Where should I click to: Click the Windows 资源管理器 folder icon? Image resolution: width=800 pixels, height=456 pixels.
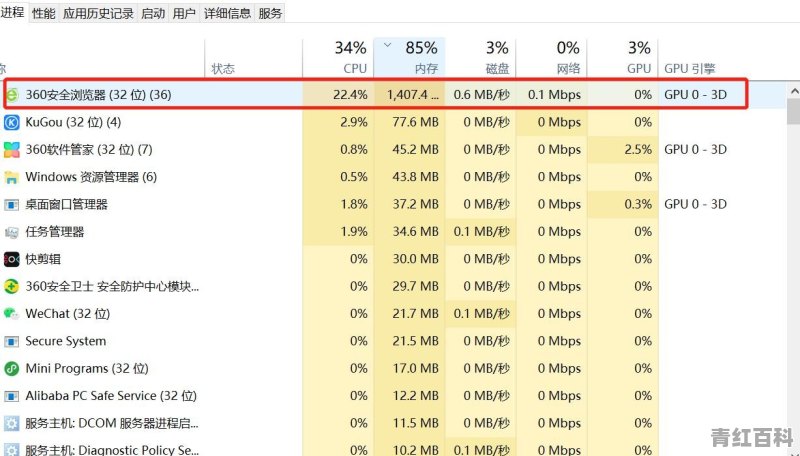11,177
